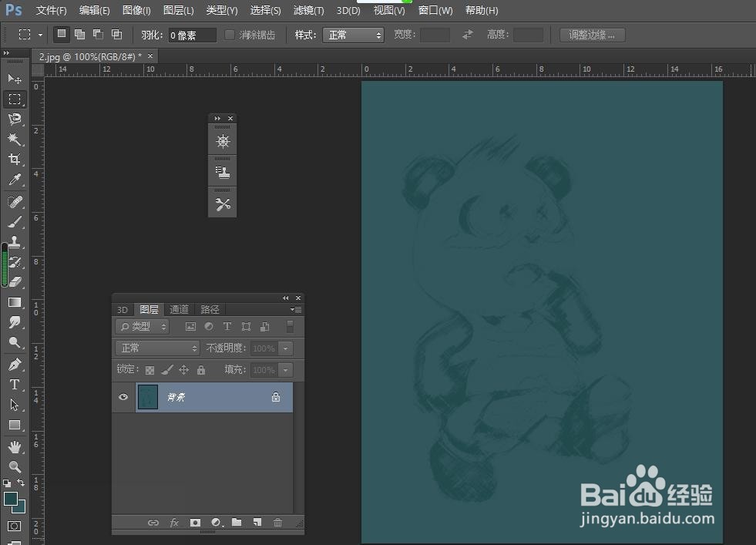Select the Dodge tool
The height and width of the screenshot is (545, 756).
click(x=15, y=342)
